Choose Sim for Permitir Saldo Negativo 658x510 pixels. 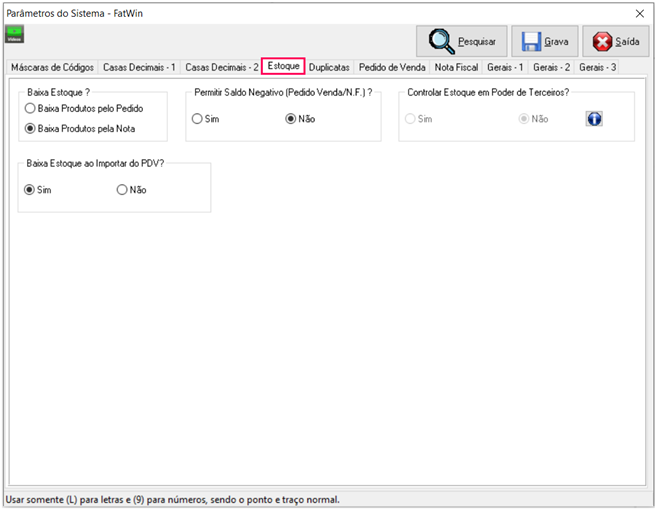197,119
